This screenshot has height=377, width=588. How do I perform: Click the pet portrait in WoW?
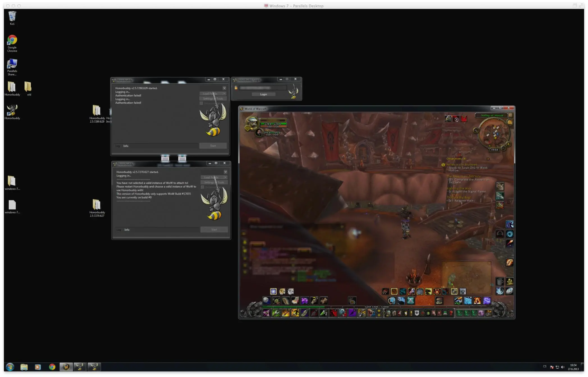[x=259, y=132]
